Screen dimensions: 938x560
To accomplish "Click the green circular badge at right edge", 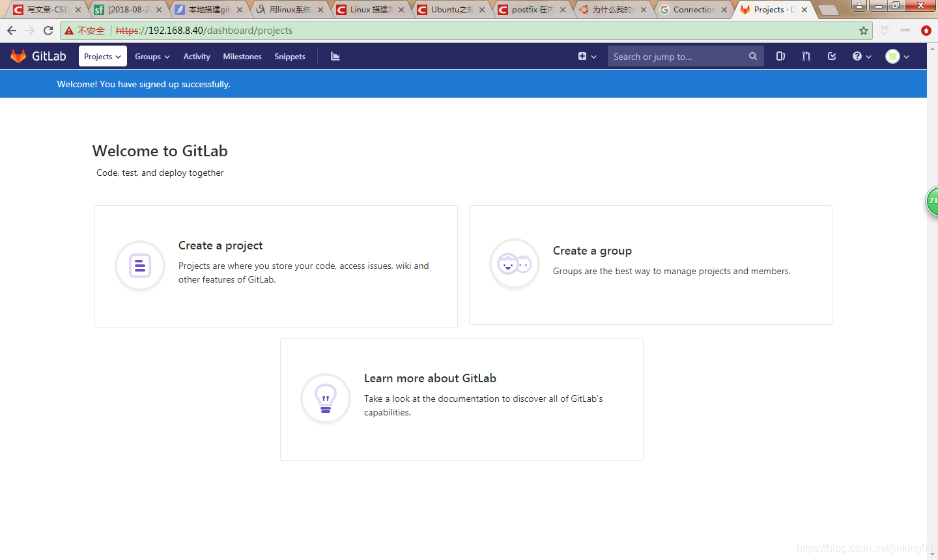I will click(932, 201).
